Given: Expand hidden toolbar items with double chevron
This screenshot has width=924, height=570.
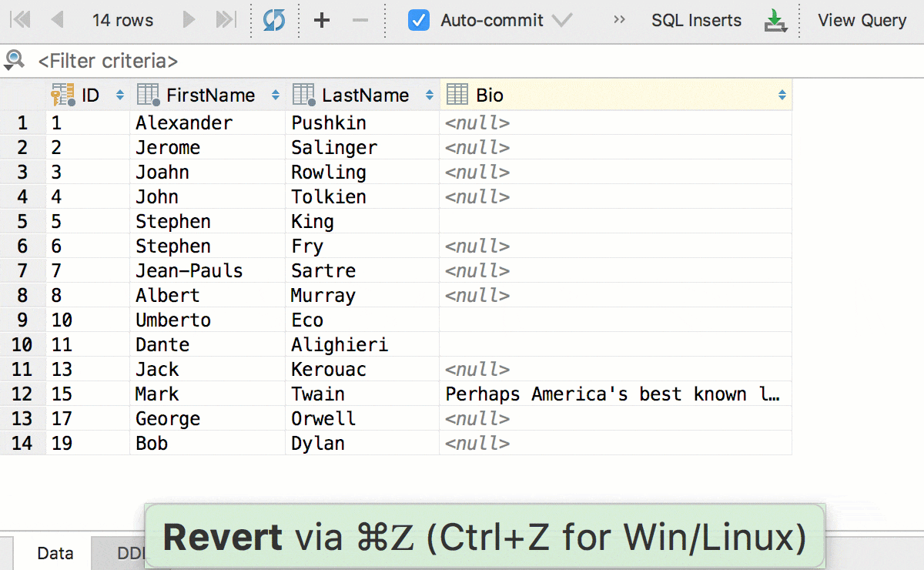Looking at the screenshot, I should click(x=619, y=21).
